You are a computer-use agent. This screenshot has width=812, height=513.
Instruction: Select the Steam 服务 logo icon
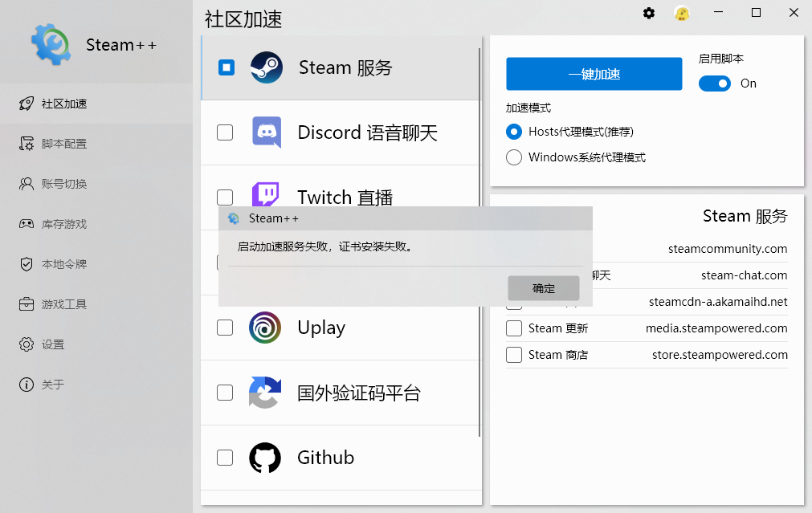pos(266,67)
